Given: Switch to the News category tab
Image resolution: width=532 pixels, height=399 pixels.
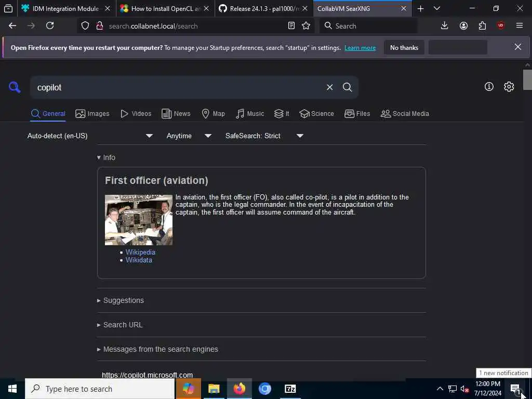Looking at the screenshot, I should point(176,114).
